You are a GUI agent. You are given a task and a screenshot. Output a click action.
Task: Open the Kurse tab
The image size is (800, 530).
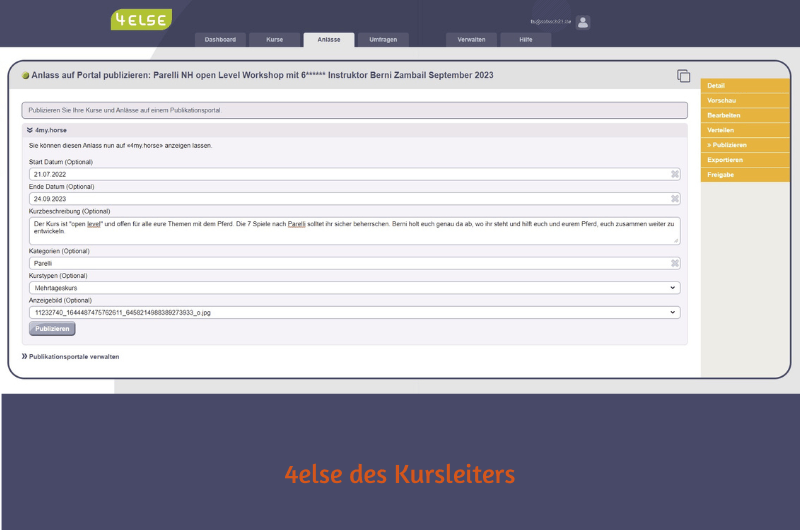pyautogui.click(x=274, y=40)
